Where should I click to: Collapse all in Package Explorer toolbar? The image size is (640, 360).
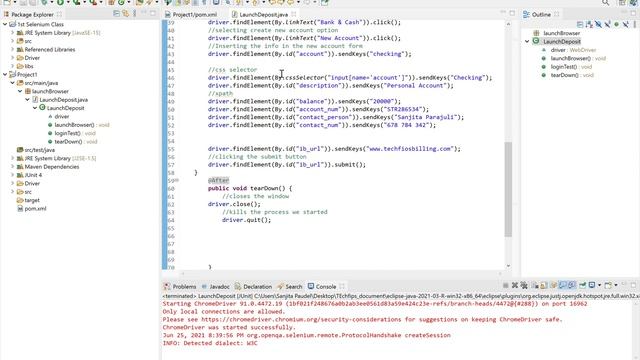tap(116, 14)
